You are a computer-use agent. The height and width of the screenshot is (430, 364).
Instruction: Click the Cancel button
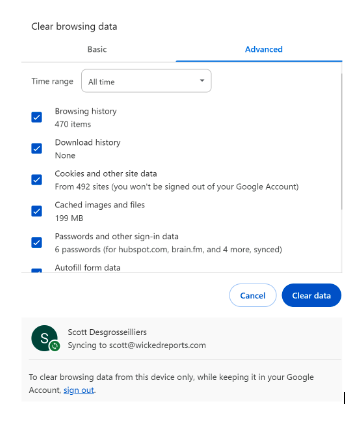[x=253, y=295]
